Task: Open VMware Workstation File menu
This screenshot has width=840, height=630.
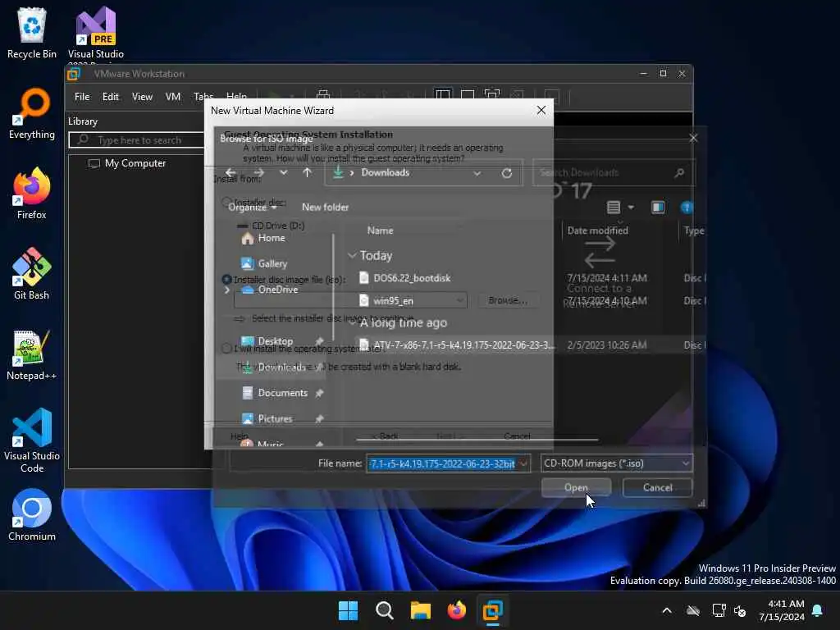Action: tap(82, 97)
